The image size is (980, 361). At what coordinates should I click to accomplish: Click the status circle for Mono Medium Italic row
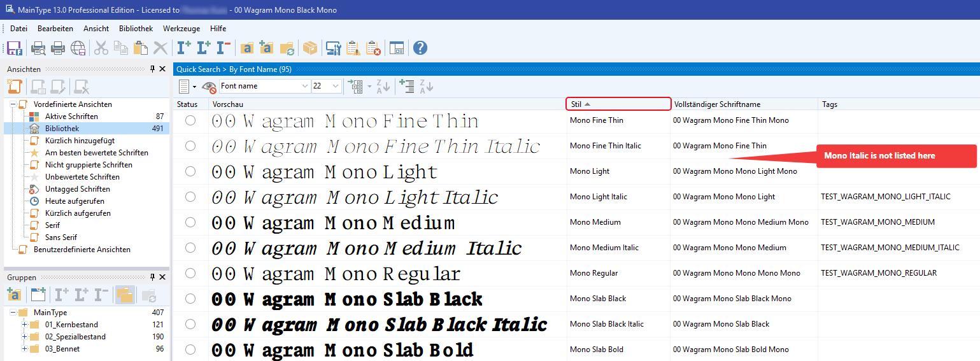tap(190, 248)
